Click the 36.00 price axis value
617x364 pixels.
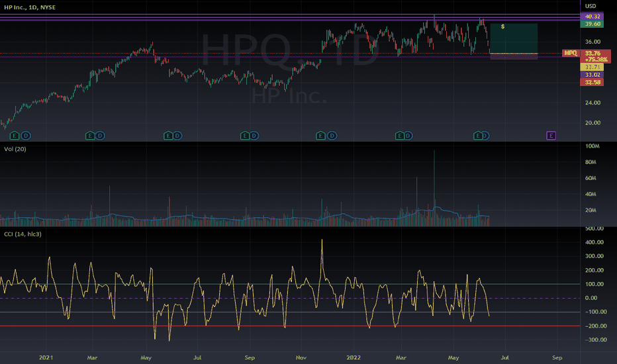[x=593, y=42]
